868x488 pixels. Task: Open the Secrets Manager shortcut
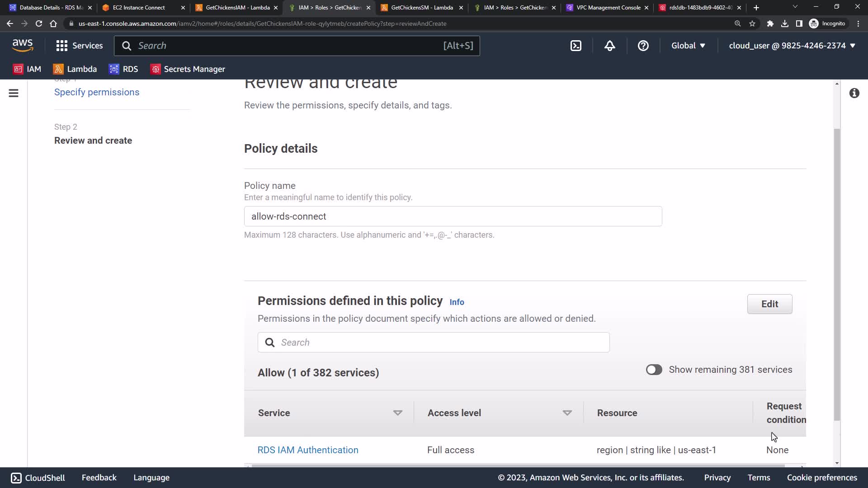click(x=188, y=69)
